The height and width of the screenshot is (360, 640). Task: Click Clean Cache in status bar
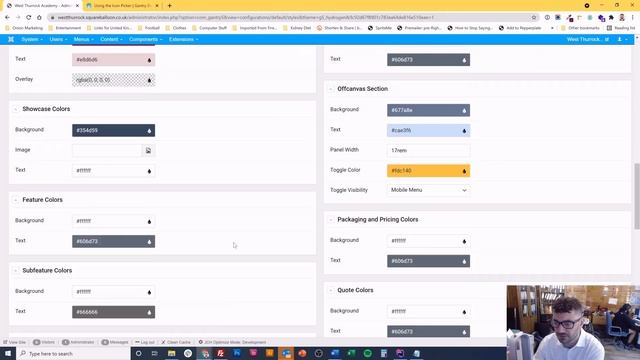point(176,342)
